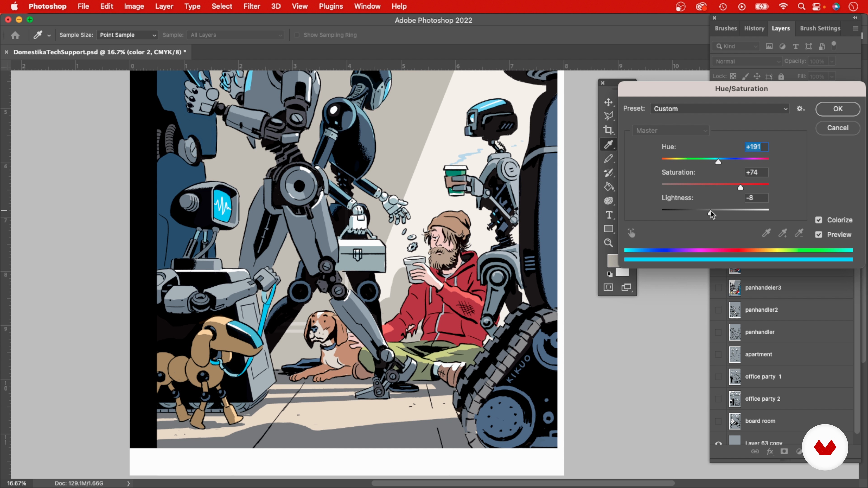
Task: Select the Rectangle shape tool
Action: click(608, 229)
